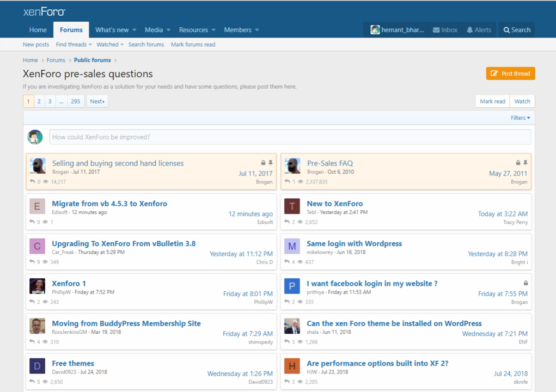Click Mark forums read link

point(193,44)
